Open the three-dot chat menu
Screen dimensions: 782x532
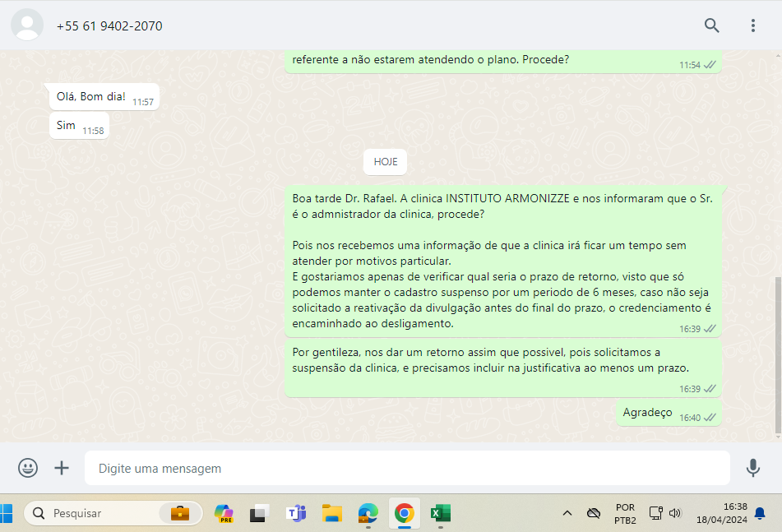[x=753, y=25]
